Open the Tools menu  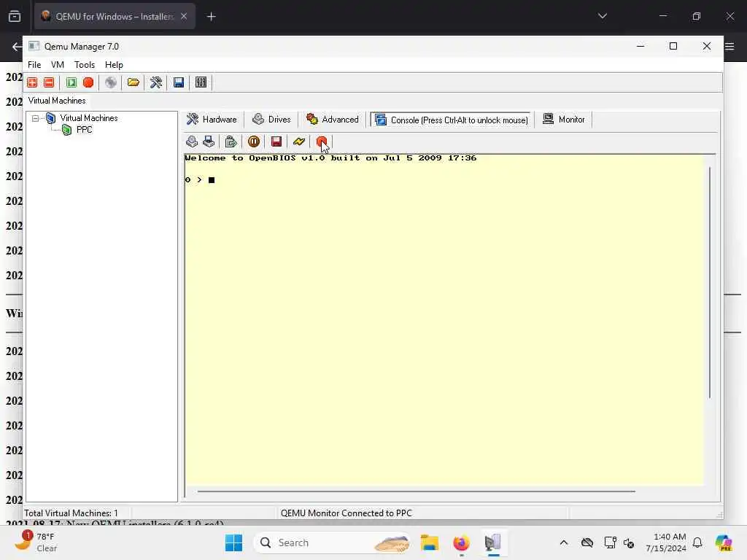[85, 65]
